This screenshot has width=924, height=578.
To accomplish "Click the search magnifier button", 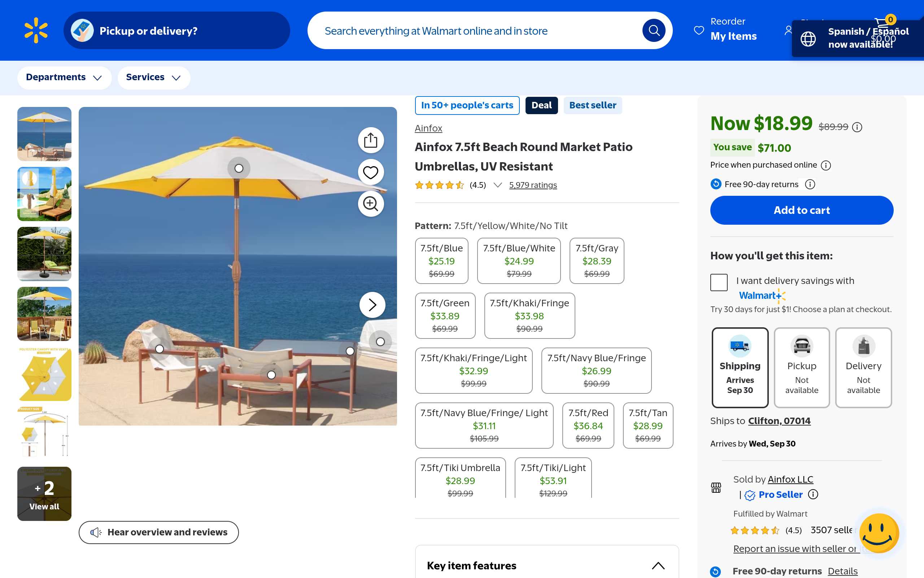I will pyautogui.click(x=654, y=30).
